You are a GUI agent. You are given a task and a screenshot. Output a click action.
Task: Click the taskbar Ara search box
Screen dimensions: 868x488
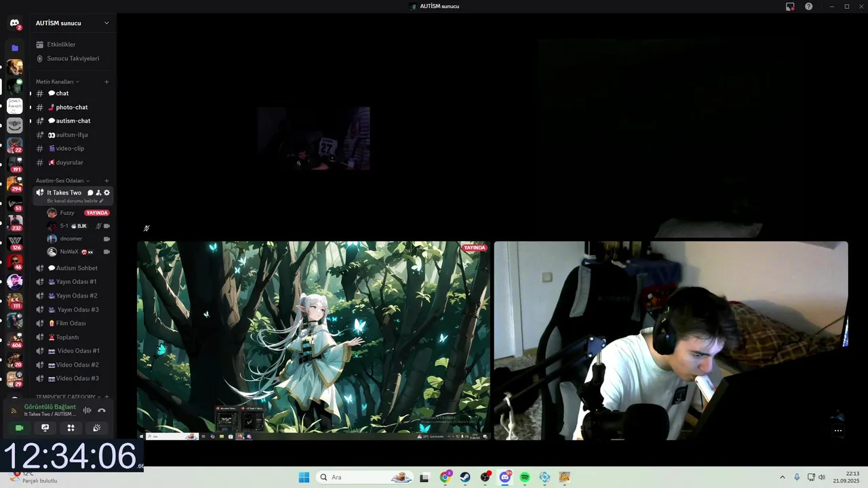365,477
